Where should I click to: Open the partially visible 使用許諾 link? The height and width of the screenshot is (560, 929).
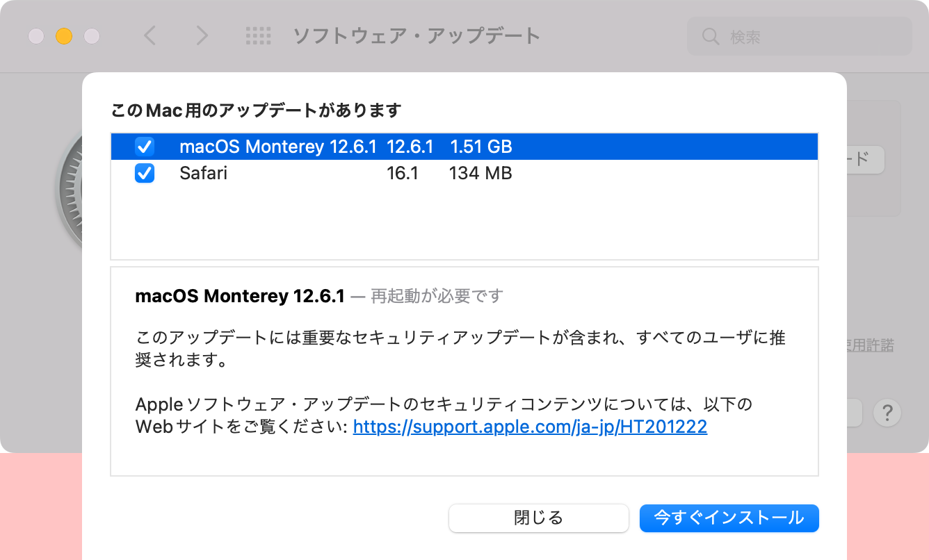(x=871, y=345)
